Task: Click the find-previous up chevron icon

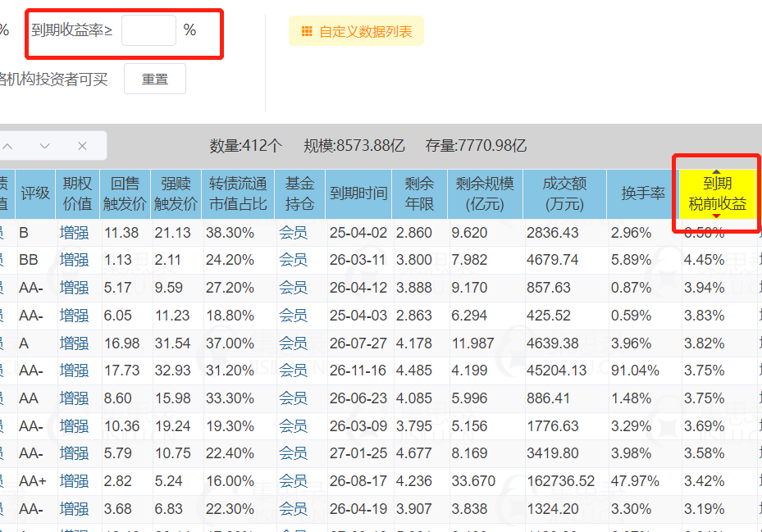Action: tap(7, 146)
